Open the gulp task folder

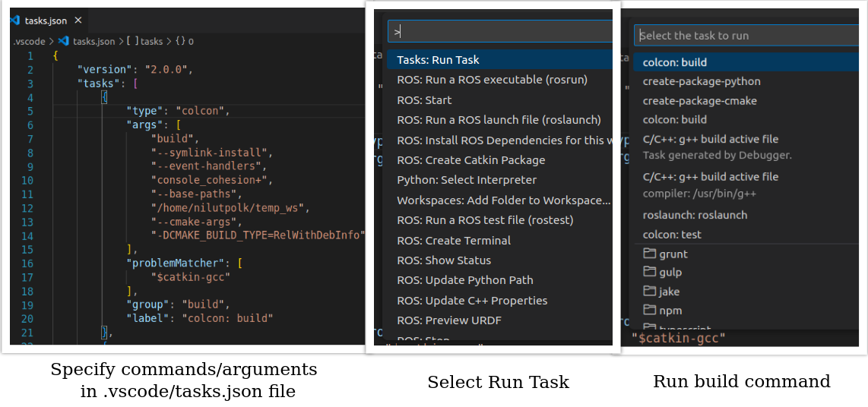[746, 273]
